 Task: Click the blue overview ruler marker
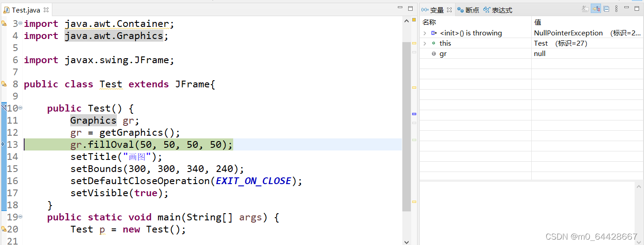[414, 114]
